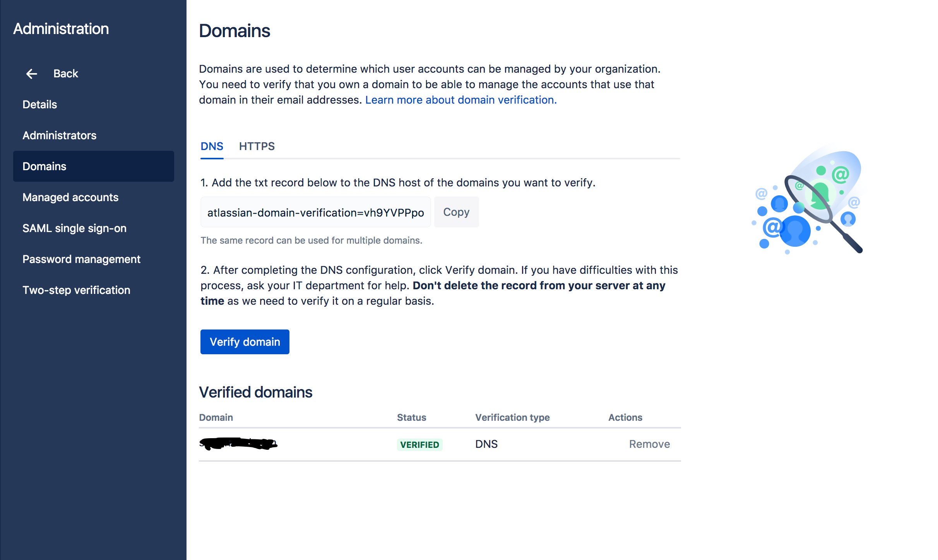938x560 pixels.
Task: Go to Two-step verification
Action: click(77, 290)
